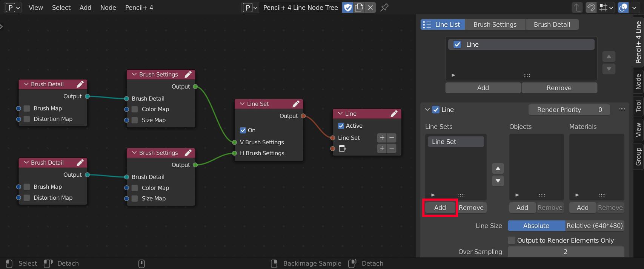Select Relative (640*480) line size
Screen dimensions: 644x269
595,226
